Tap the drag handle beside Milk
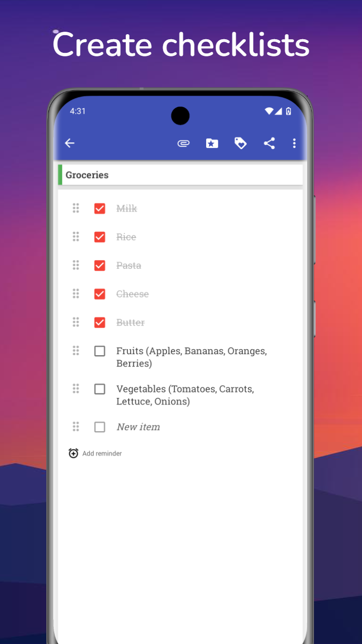 76,208
